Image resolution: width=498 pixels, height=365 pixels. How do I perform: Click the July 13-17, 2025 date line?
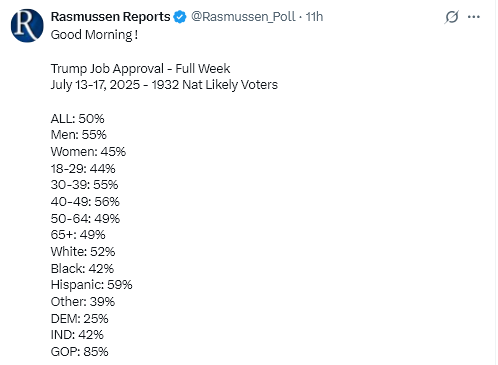tap(164, 85)
